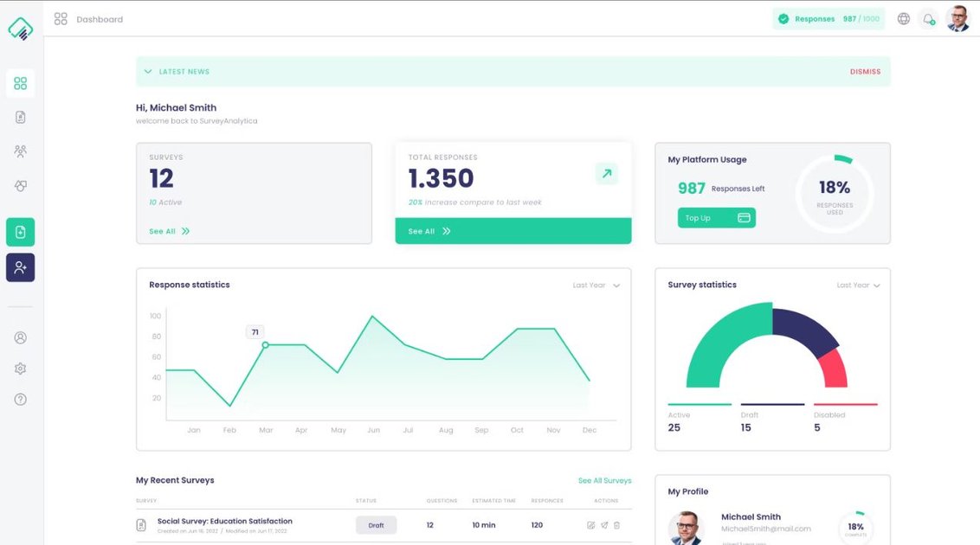Open the help question-mark icon
The image size is (980, 545).
(x=21, y=399)
